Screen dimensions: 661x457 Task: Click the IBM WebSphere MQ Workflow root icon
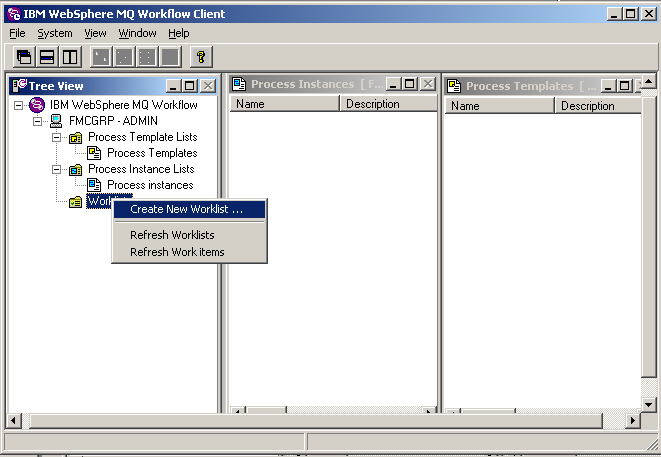37,105
